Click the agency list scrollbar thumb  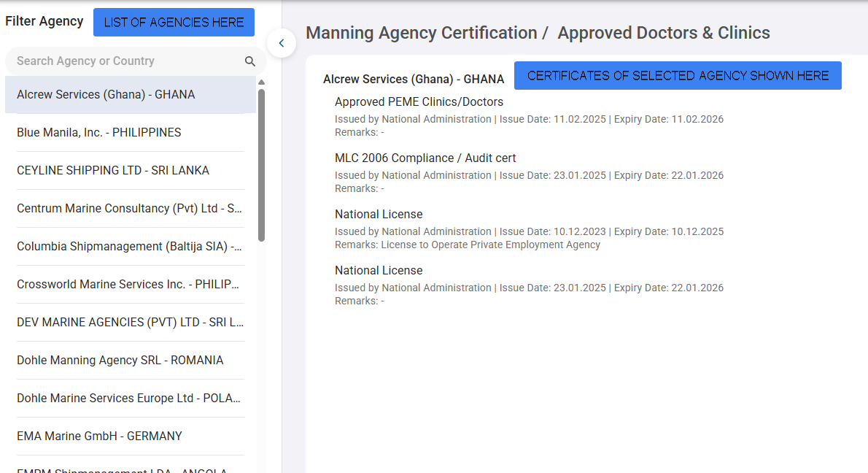[261, 165]
